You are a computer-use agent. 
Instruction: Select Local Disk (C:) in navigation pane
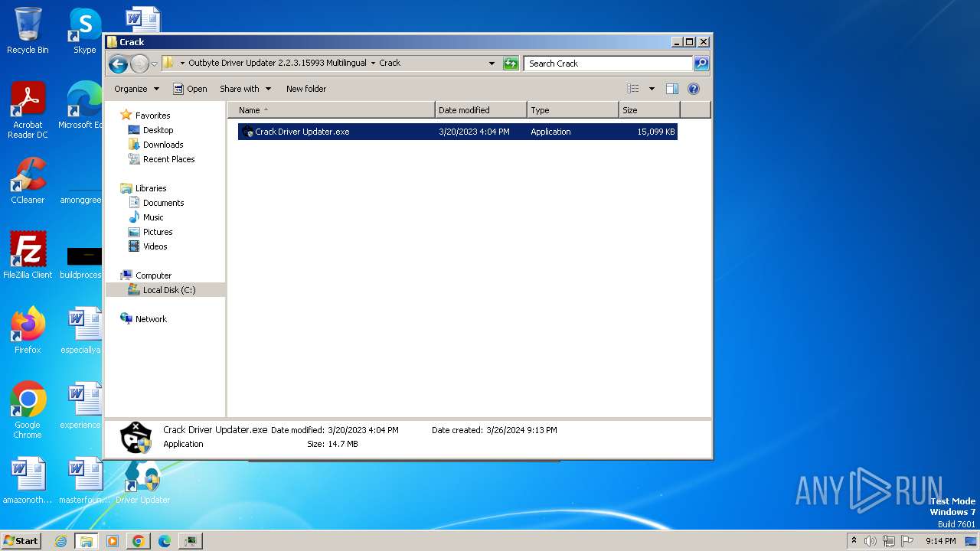pos(168,290)
